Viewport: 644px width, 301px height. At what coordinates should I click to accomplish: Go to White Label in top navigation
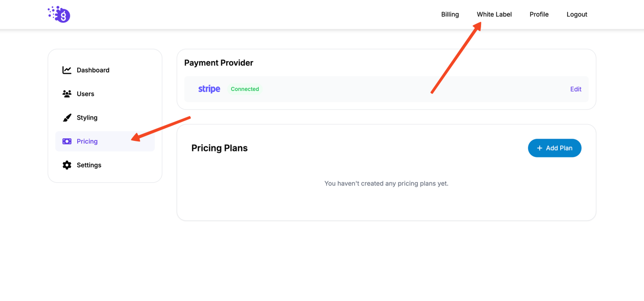tap(494, 14)
